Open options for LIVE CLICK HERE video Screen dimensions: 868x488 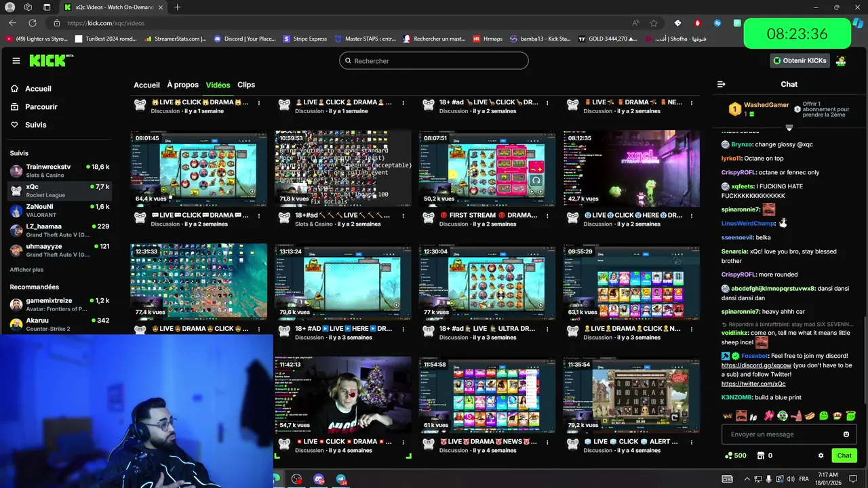point(692,216)
